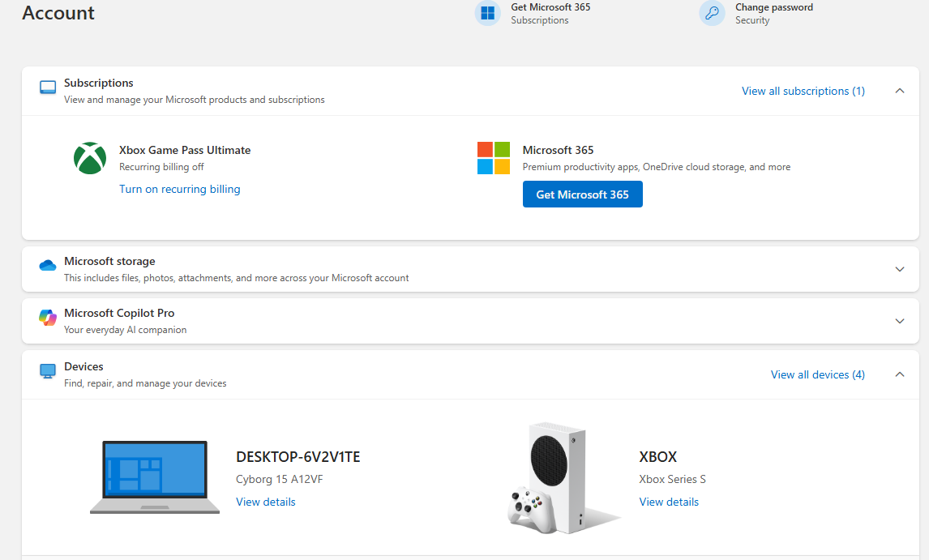The image size is (929, 560).
Task: Click 'Your everyday AI companion' description
Action: pos(125,330)
